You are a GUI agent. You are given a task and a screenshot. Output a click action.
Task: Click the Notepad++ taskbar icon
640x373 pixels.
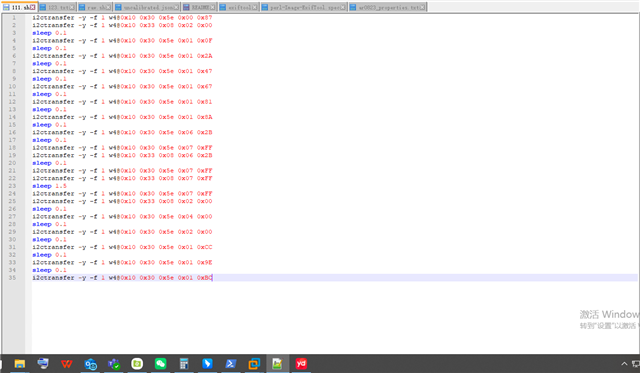click(x=278, y=363)
